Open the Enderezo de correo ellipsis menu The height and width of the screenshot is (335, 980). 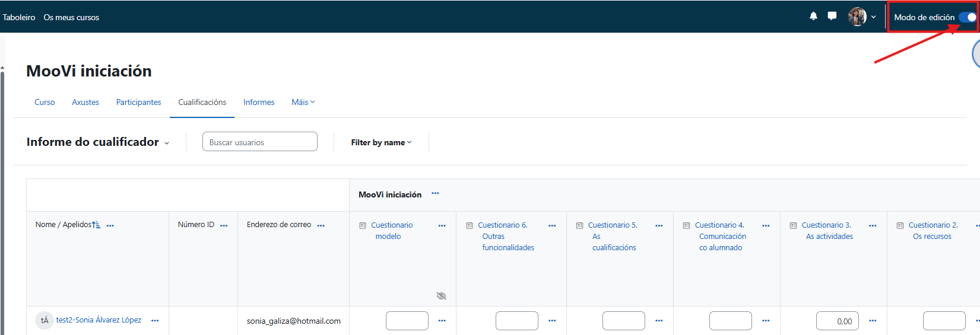click(x=321, y=226)
